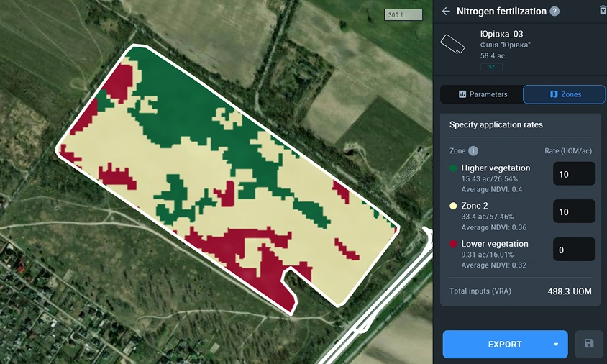This screenshot has height=364, width=607.
Task: Click the red Lower vegetation color dot
Action: pos(453,244)
